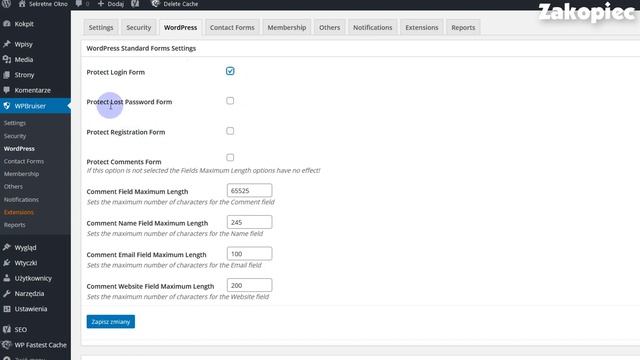The image size is (640, 360).
Task: Click the Delete Cache text in admin bar
Action: (180, 4)
